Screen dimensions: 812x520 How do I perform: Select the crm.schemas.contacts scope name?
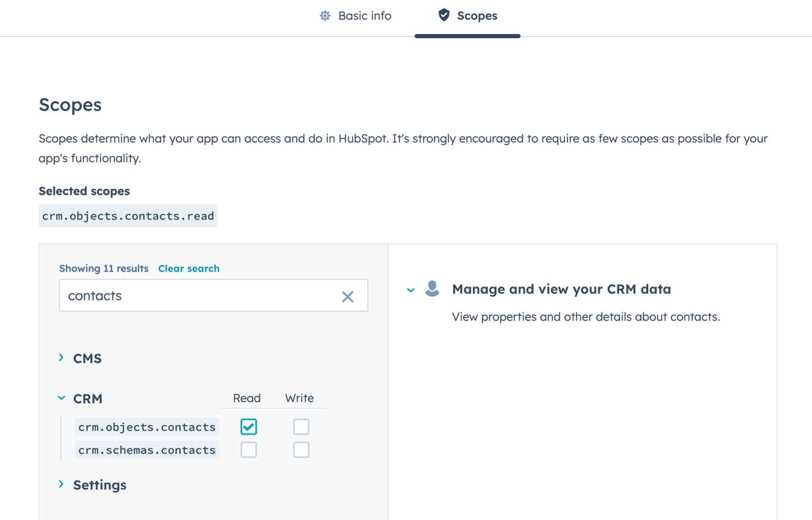tap(147, 450)
